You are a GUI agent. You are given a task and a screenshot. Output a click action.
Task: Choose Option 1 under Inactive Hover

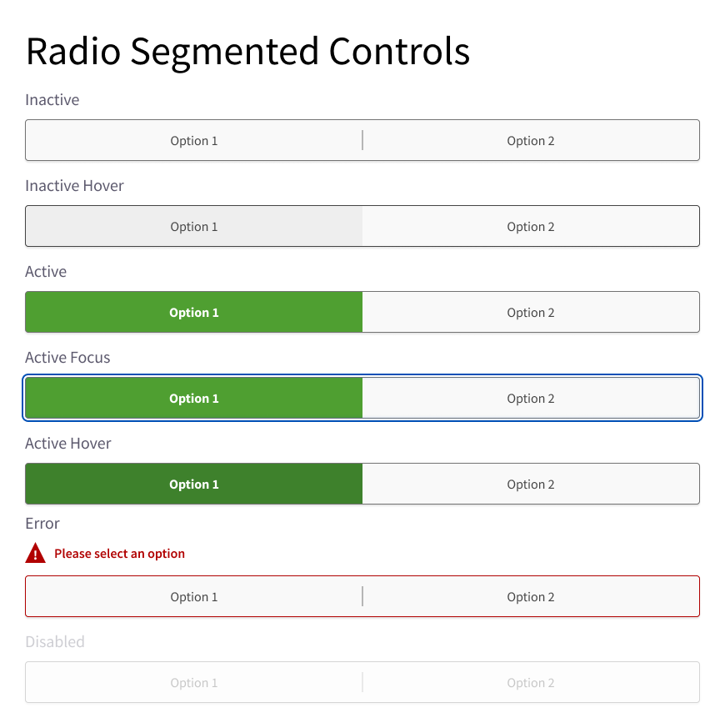pyautogui.click(x=194, y=226)
